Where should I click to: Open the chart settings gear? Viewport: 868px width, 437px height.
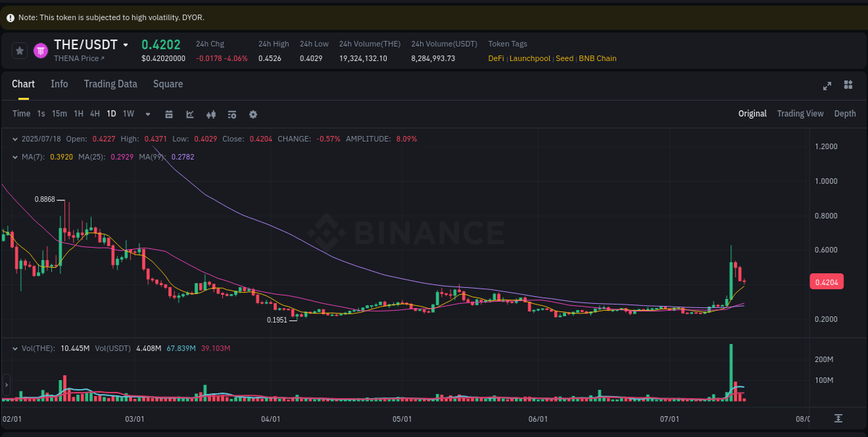pos(253,114)
